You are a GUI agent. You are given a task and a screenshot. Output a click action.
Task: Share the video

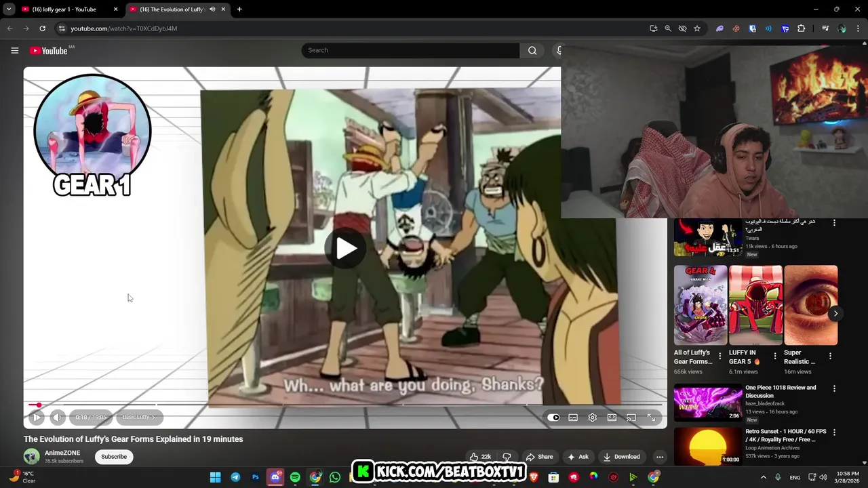[x=540, y=457]
